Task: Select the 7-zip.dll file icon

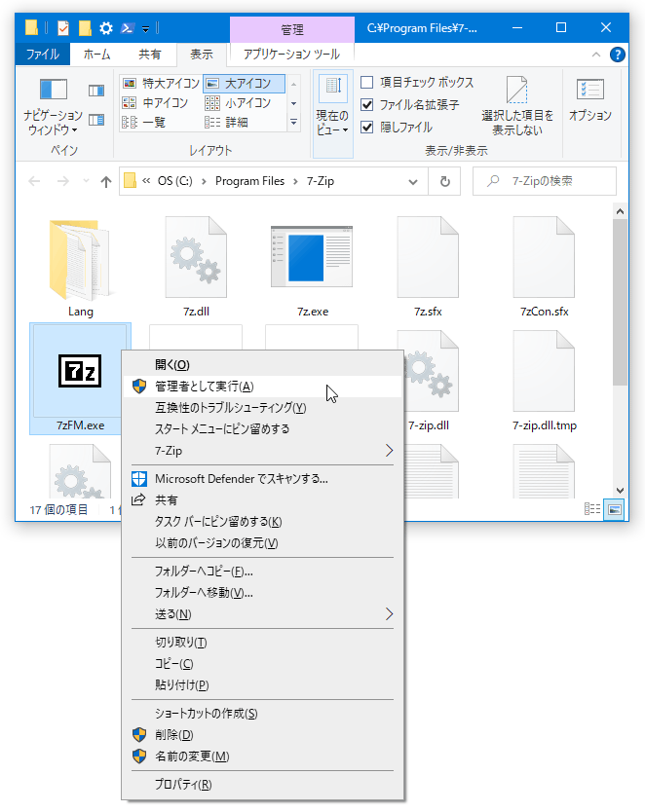Action: point(430,370)
